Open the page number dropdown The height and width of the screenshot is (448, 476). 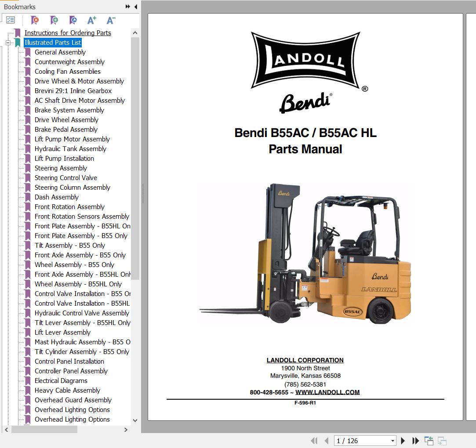(x=393, y=440)
